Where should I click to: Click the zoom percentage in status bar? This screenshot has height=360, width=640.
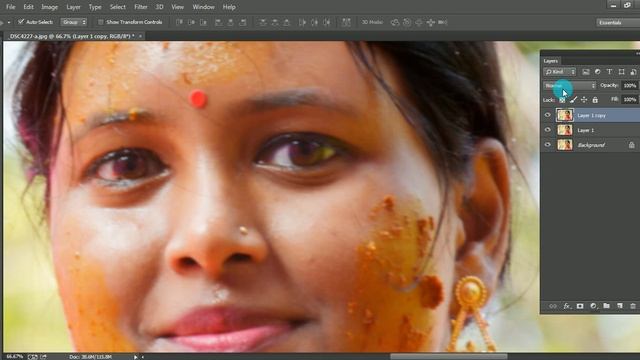point(14,357)
